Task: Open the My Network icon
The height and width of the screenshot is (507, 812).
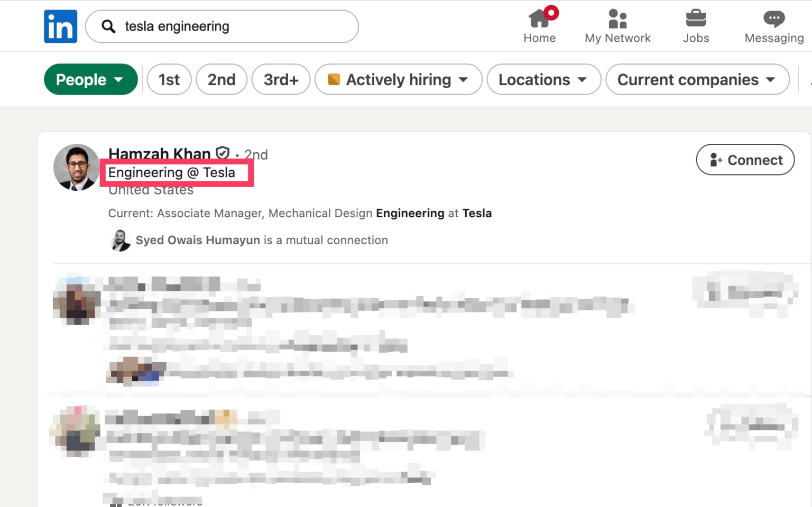Action: (x=617, y=19)
